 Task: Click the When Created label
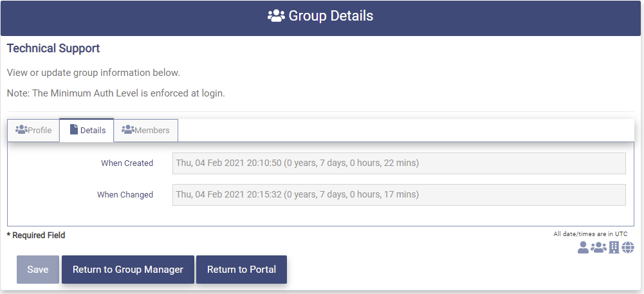[127, 163]
